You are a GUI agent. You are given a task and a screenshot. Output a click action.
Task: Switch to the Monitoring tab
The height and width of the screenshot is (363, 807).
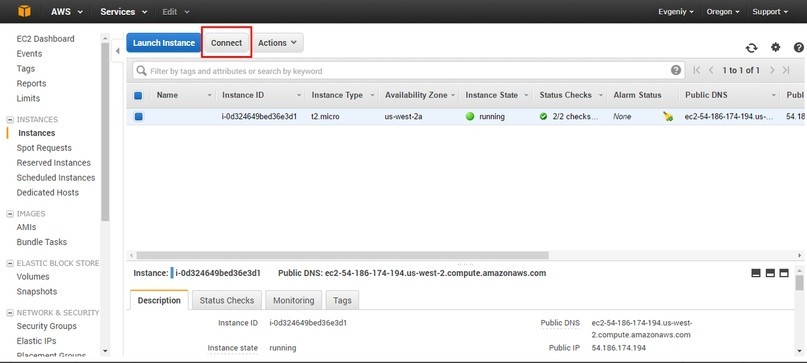pos(293,300)
